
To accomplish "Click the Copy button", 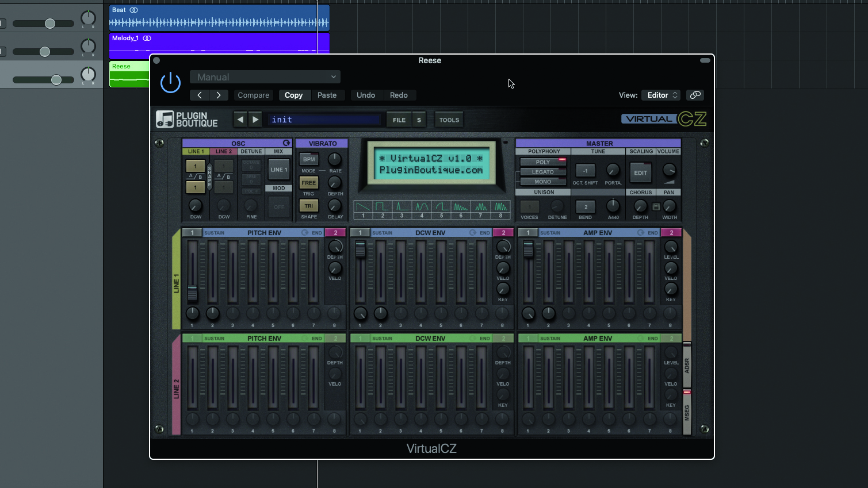I will point(293,95).
